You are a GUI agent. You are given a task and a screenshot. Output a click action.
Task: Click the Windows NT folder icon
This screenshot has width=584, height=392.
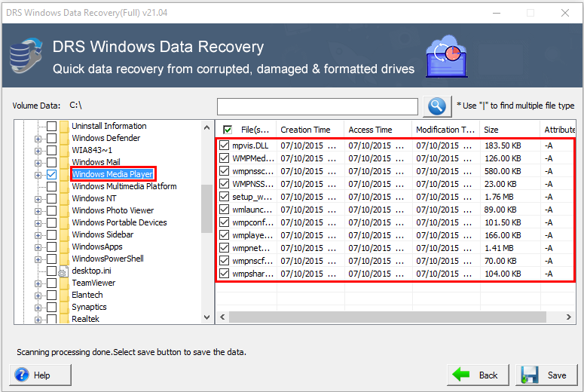(x=65, y=198)
